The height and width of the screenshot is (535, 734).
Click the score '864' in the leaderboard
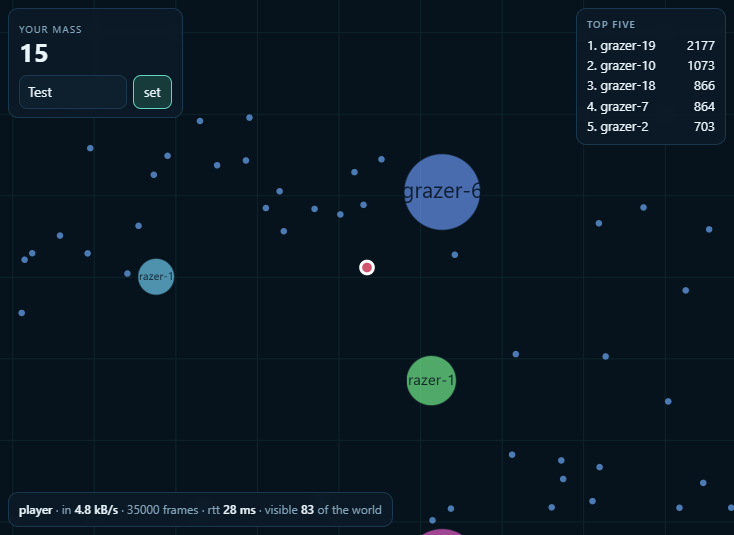pos(704,106)
